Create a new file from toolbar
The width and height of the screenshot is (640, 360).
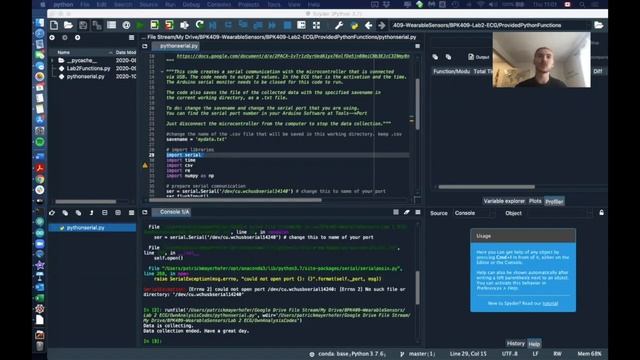pos(54,25)
